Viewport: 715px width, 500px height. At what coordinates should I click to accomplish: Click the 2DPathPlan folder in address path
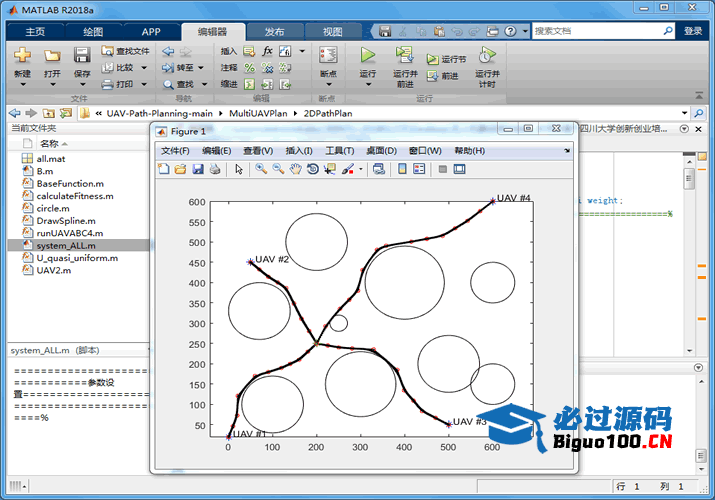pyautogui.click(x=328, y=113)
